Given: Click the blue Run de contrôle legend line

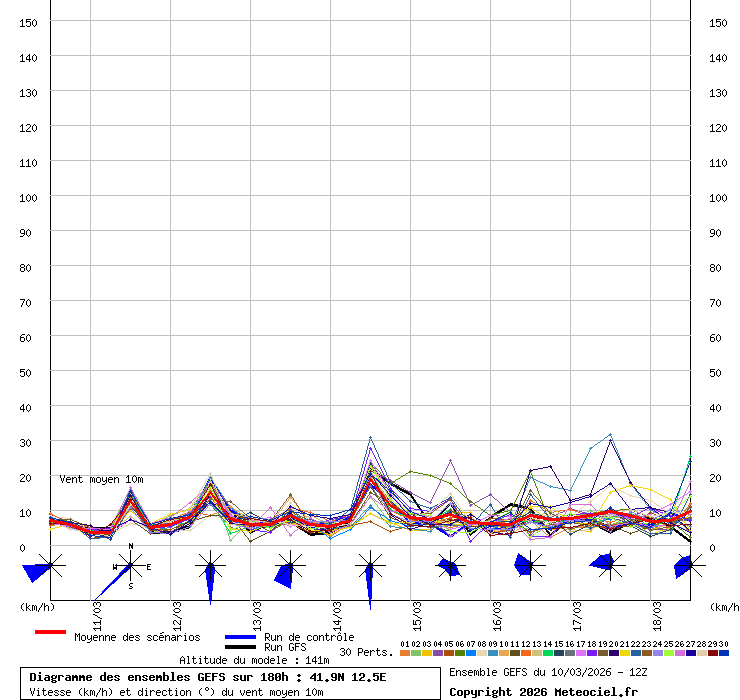Looking at the screenshot, I should tap(240, 637).
